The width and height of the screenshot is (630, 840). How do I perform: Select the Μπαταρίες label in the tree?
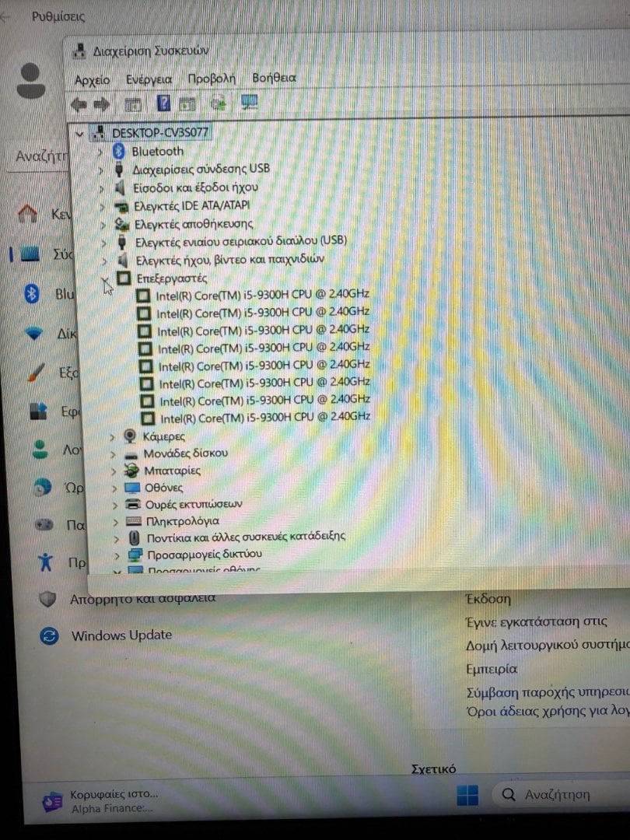pos(172,471)
